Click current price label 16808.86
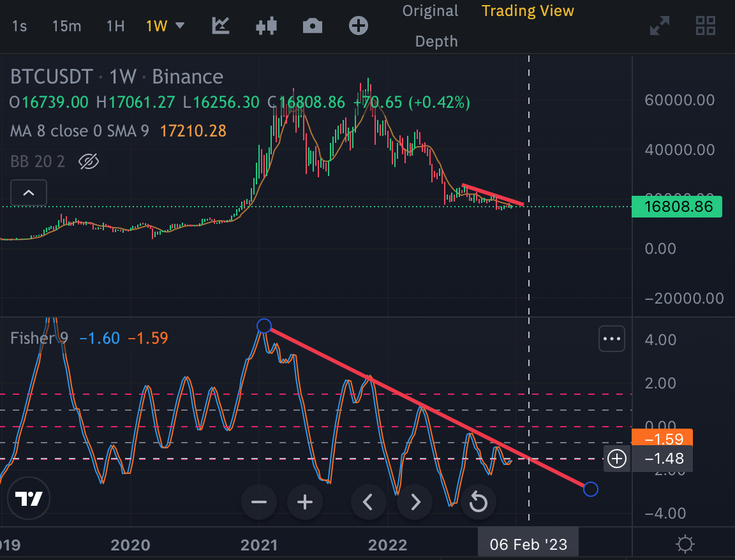 point(678,207)
